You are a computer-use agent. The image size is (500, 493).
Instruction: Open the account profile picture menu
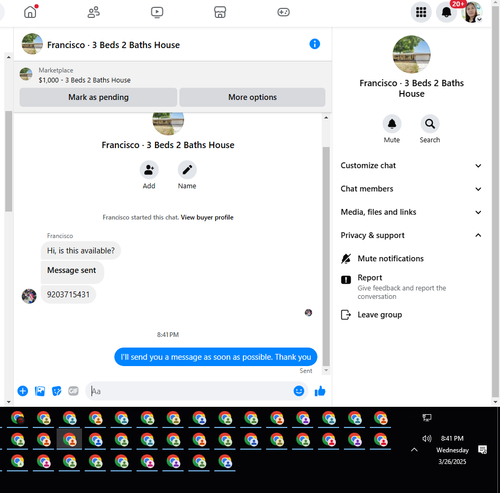472,12
